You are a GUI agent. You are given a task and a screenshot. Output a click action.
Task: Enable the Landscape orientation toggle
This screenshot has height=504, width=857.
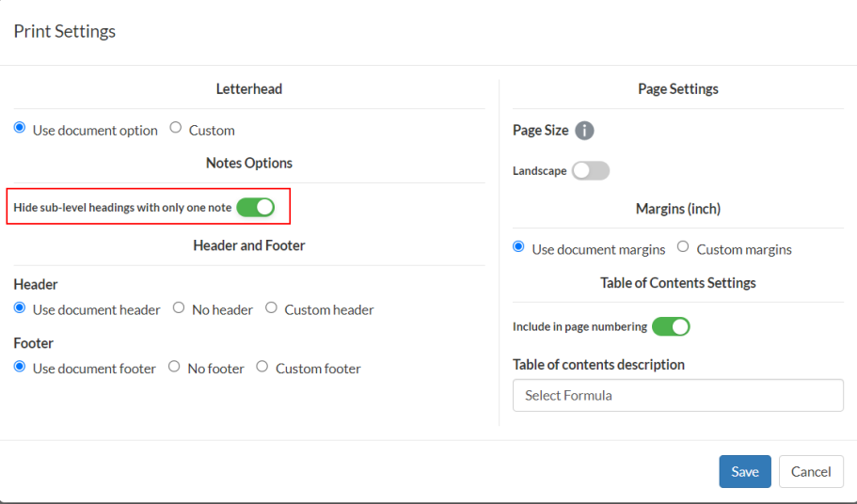pyautogui.click(x=591, y=170)
